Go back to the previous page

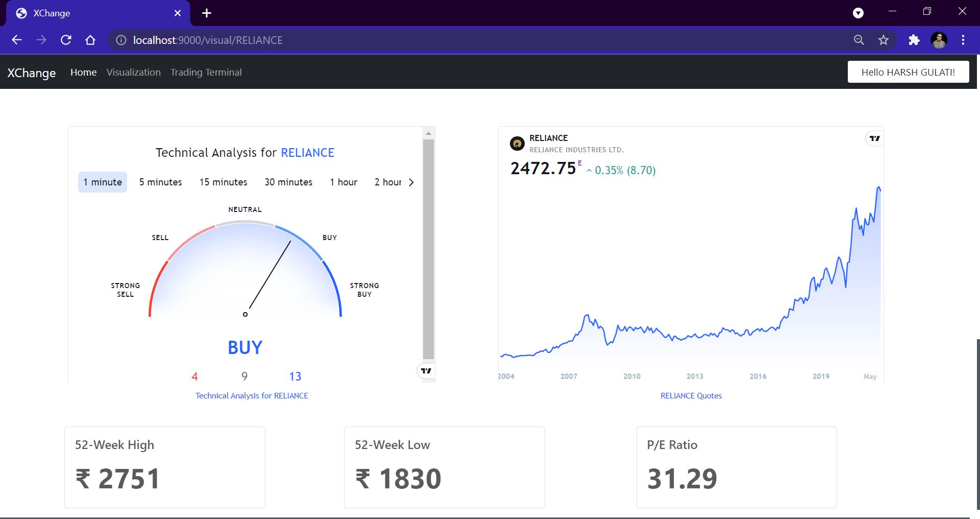[x=17, y=40]
